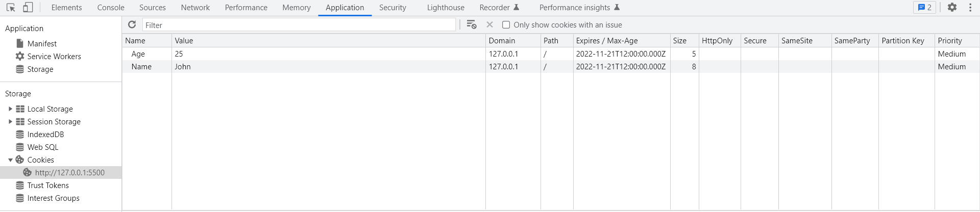Open DevTools settings gear
980x212 pixels.
[952, 8]
